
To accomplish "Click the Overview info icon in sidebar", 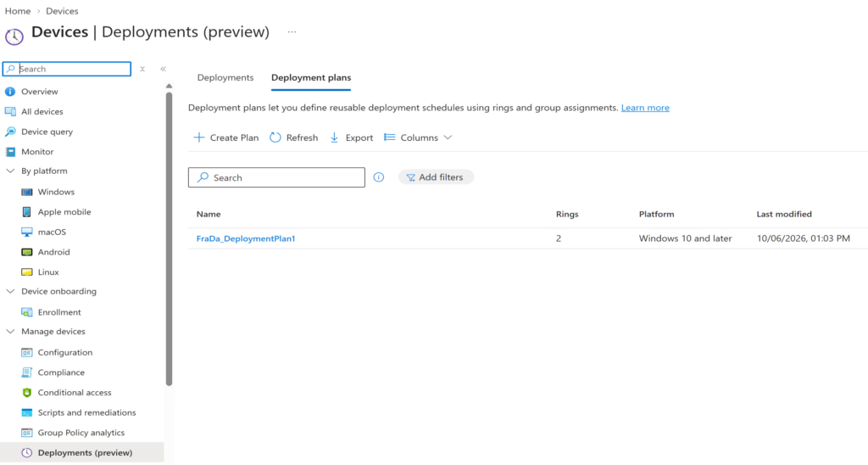I will point(10,92).
